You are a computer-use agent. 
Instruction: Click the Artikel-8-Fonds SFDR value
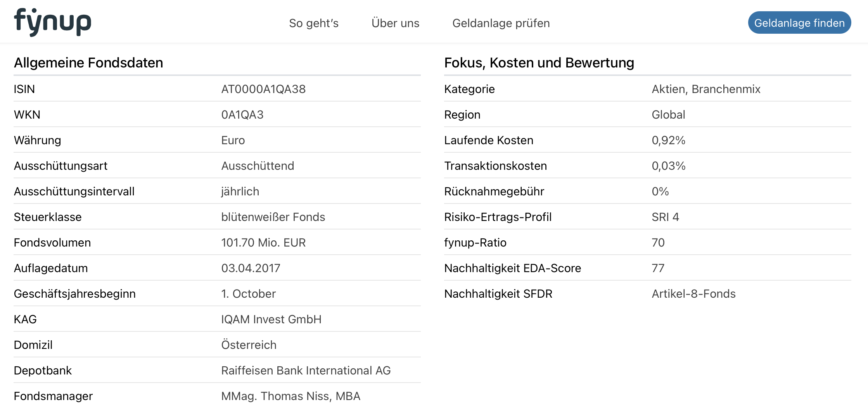pos(693,294)
